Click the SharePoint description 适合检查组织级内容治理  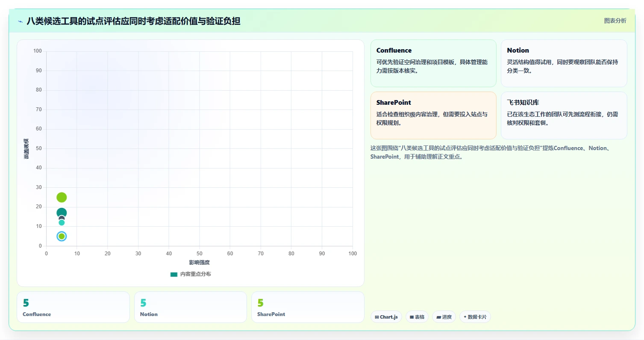click(x=432, y=118)
